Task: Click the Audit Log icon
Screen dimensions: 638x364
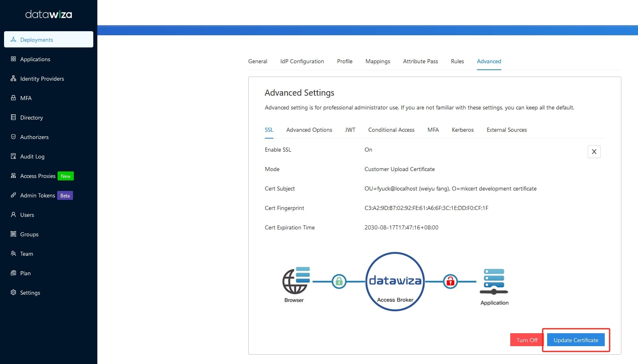Action: 13,156
